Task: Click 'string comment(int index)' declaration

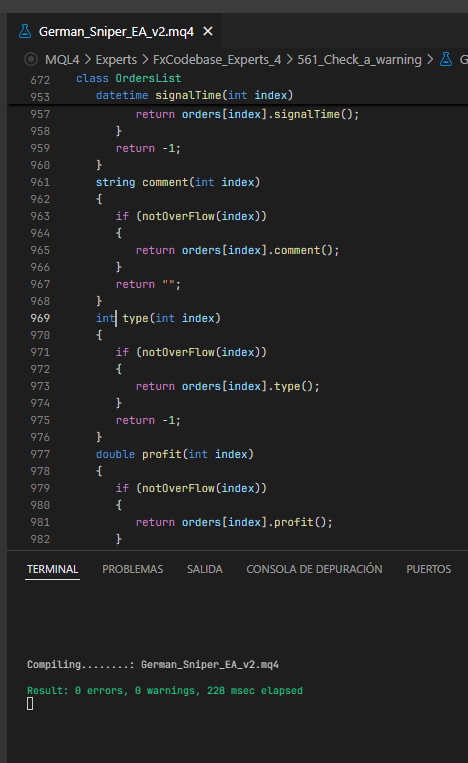Action: pyautogui.click(x=178, y=182)
